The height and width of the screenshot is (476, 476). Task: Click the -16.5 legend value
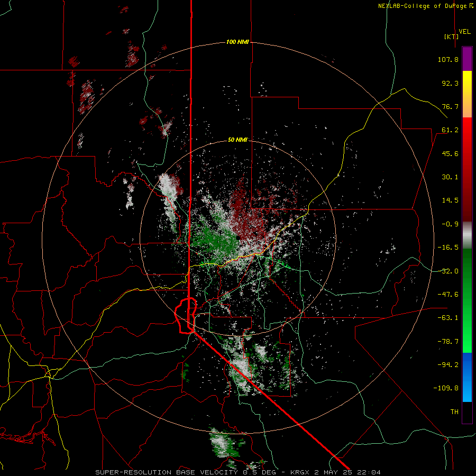click(x=448, y=248)
